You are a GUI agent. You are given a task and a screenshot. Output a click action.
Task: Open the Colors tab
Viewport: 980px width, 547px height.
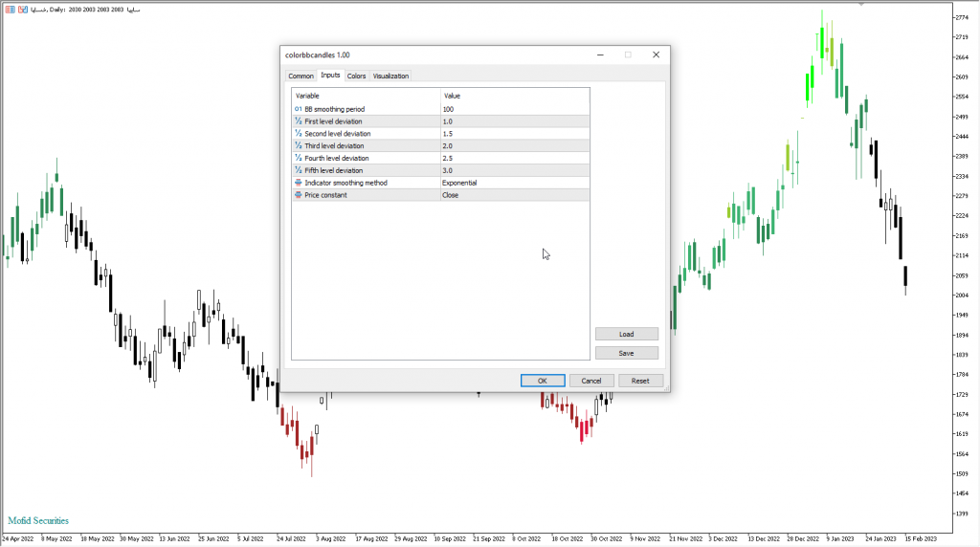click(x=356, y=76)
